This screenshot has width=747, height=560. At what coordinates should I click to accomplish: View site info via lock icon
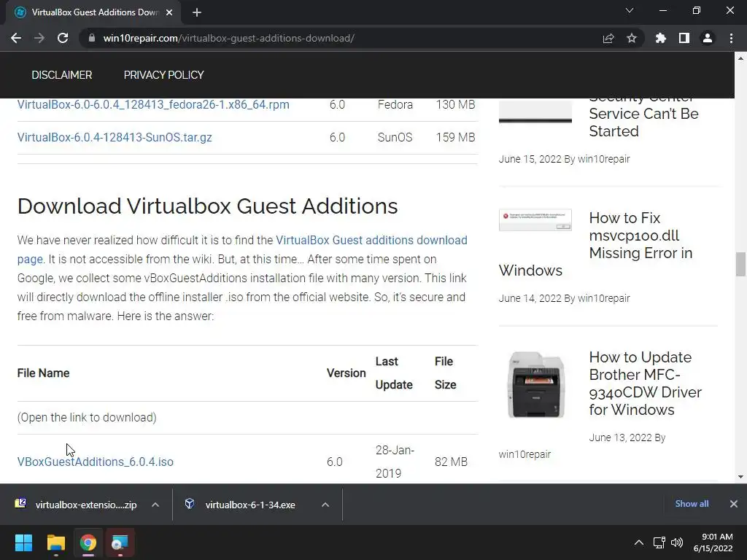pyautogui.click(x=91, y=38)
